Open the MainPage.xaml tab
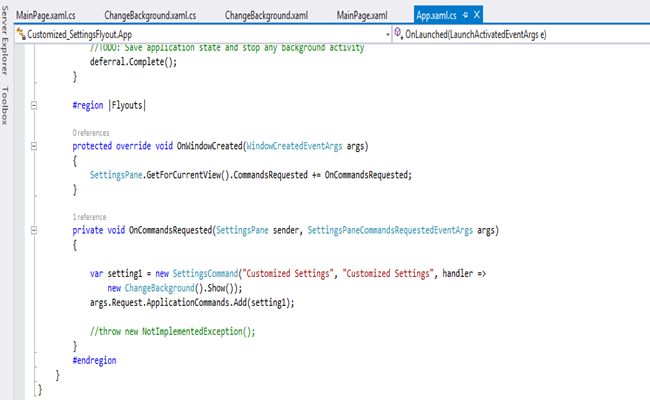 (x=362, y=15)
